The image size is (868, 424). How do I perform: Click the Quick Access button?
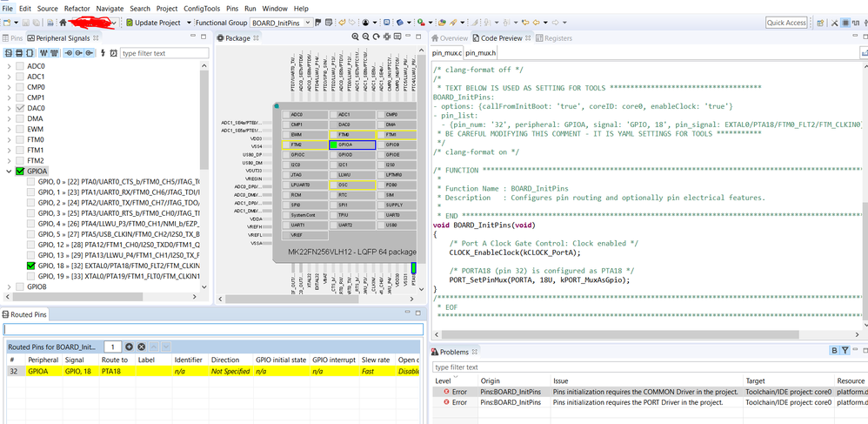pyautogui.click(x=786, y=23)
